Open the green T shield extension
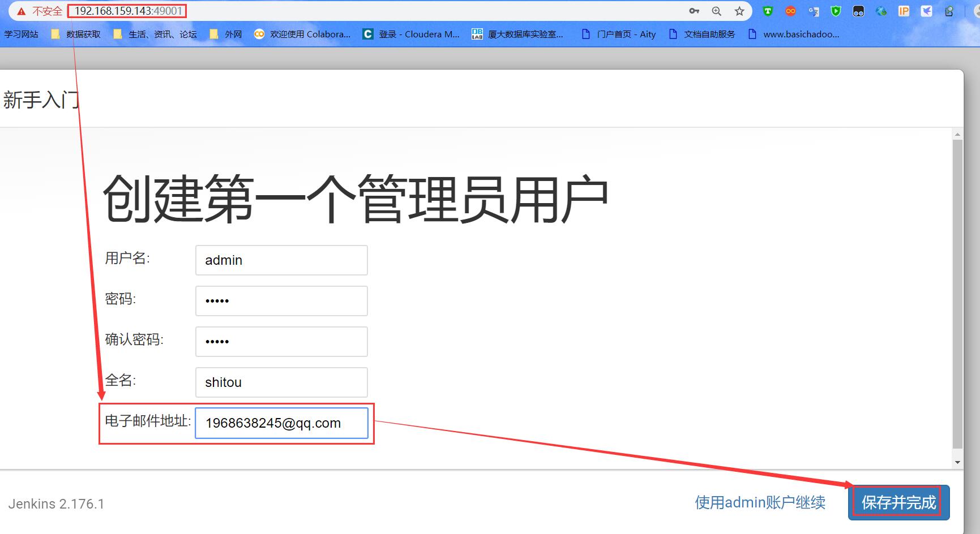Screen dimensions: 980x534 [768, 11]
